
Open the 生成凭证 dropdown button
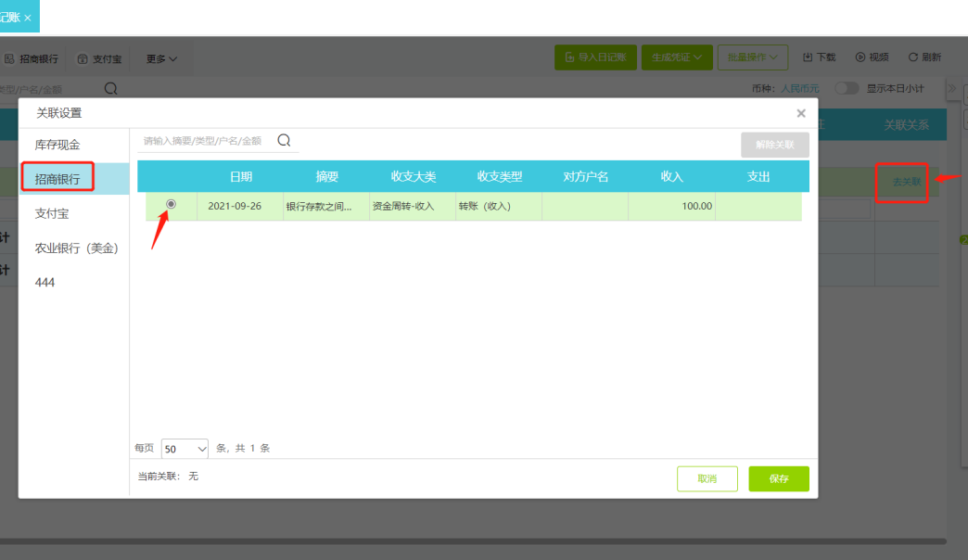pyautogui.click(x=677, y=57)
